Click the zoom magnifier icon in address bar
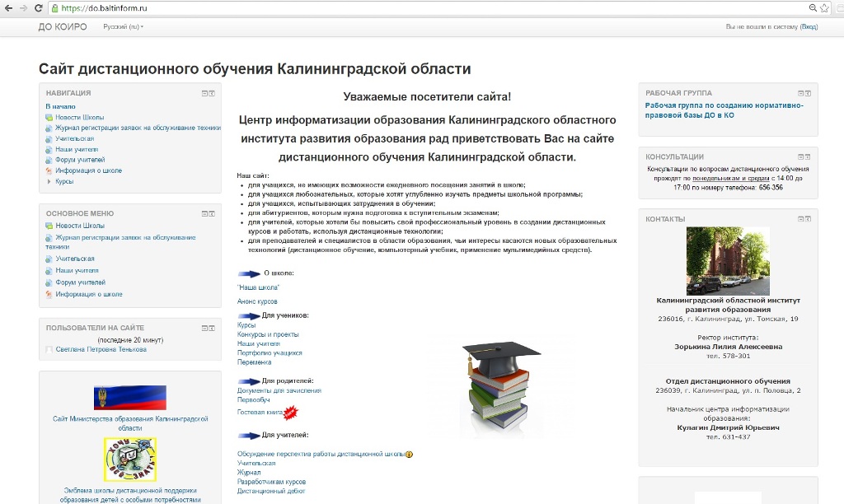 click(x=813, y=7)
